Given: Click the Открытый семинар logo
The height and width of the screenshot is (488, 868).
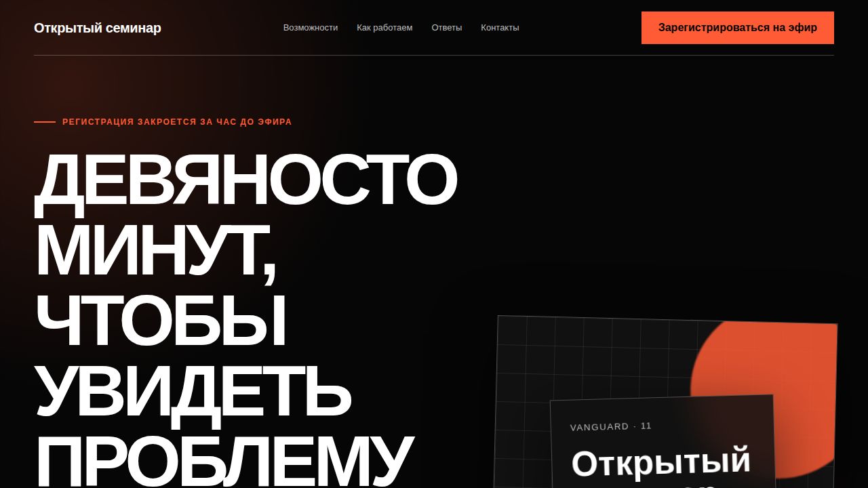Looking at the screenshot, I should 98,28.
